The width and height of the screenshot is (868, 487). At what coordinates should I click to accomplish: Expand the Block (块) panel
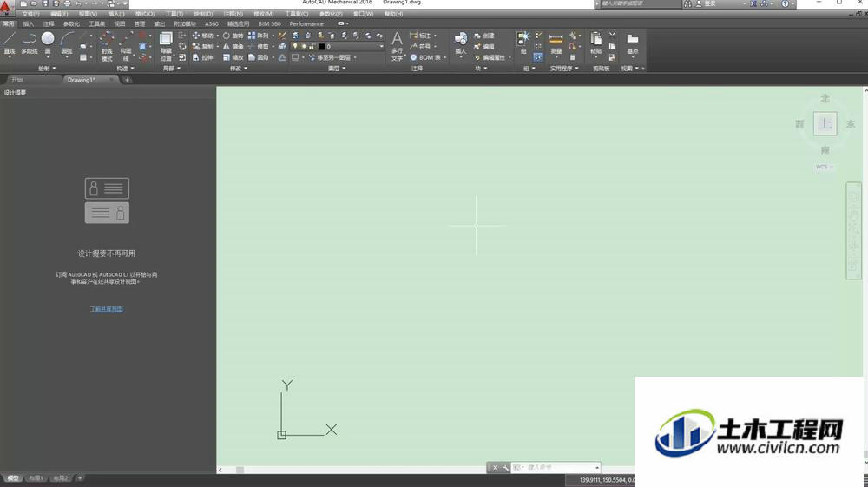481,69
